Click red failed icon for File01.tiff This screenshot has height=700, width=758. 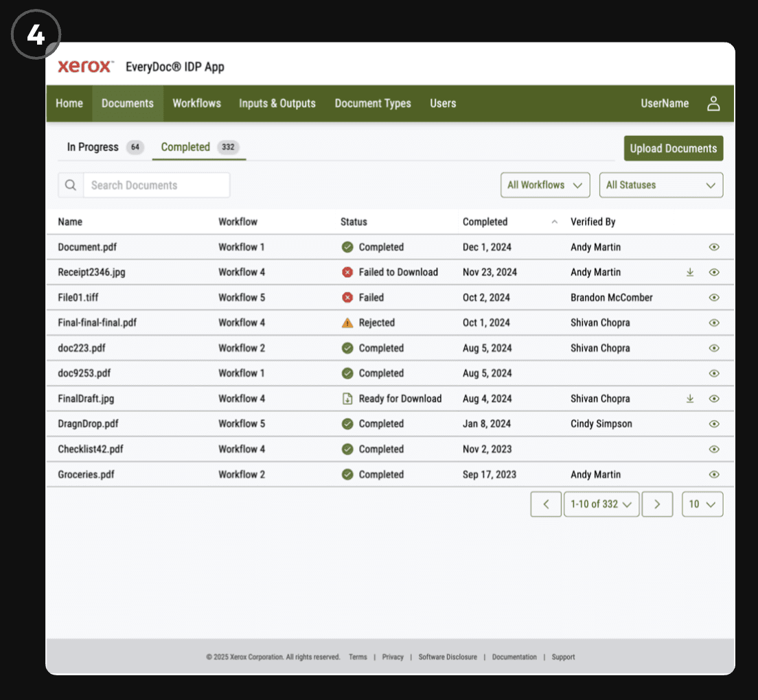(347, 298)
